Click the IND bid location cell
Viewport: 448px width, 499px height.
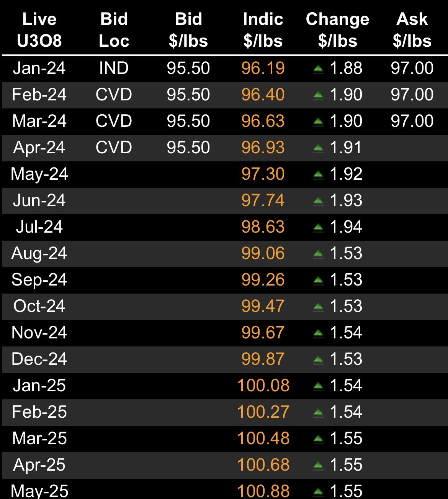coord(114,68)
